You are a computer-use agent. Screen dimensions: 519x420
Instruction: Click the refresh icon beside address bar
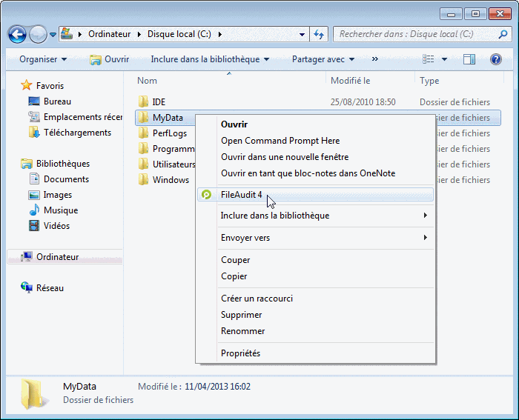tap(319, 34)
